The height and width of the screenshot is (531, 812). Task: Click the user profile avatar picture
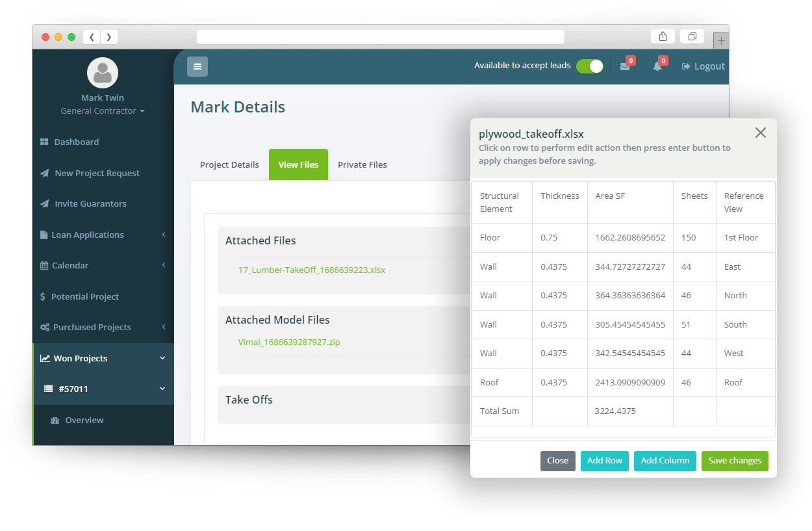(102, 73)
